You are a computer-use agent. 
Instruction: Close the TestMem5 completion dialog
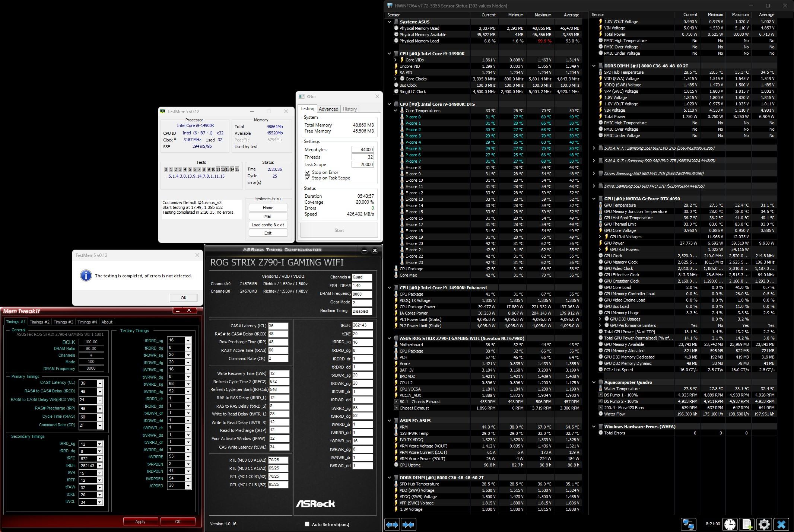[x=197, y=255]
